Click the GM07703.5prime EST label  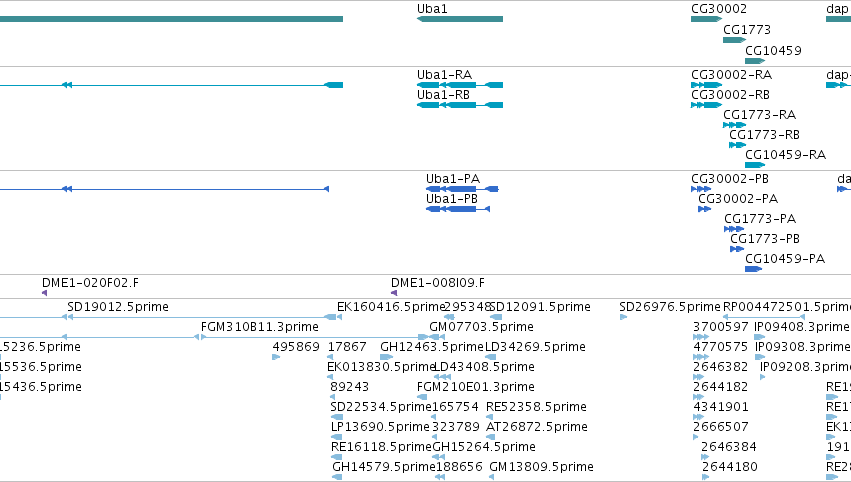tap(481, 327)
